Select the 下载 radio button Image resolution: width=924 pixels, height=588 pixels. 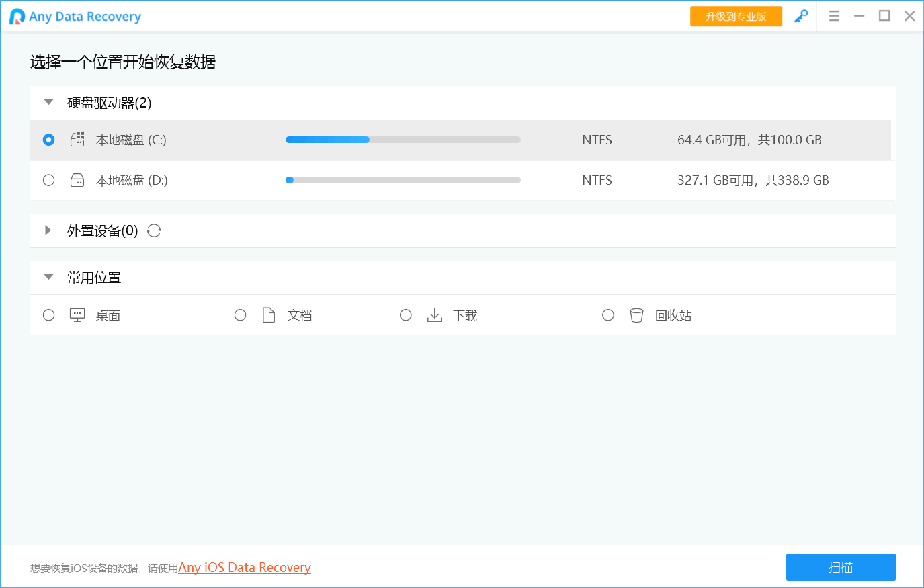tap(405, 315)
